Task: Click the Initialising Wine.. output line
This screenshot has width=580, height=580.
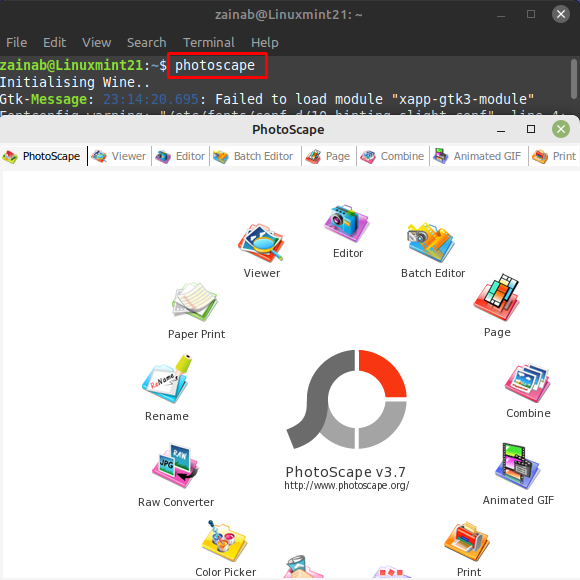Action: [x=75, y=82]
